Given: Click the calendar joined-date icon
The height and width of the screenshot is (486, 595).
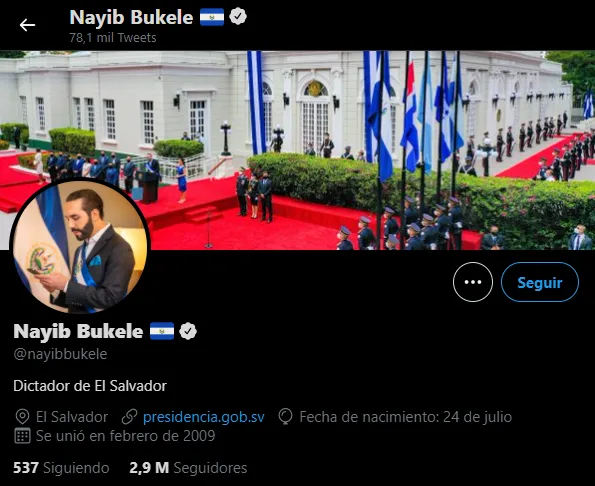Looking at the screenshot, I should [22, 436].
